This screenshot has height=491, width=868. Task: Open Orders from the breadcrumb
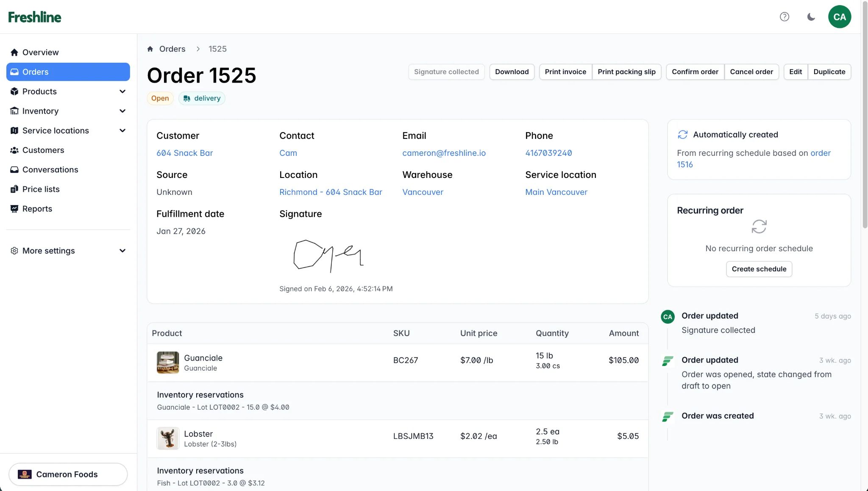(172, 49)
